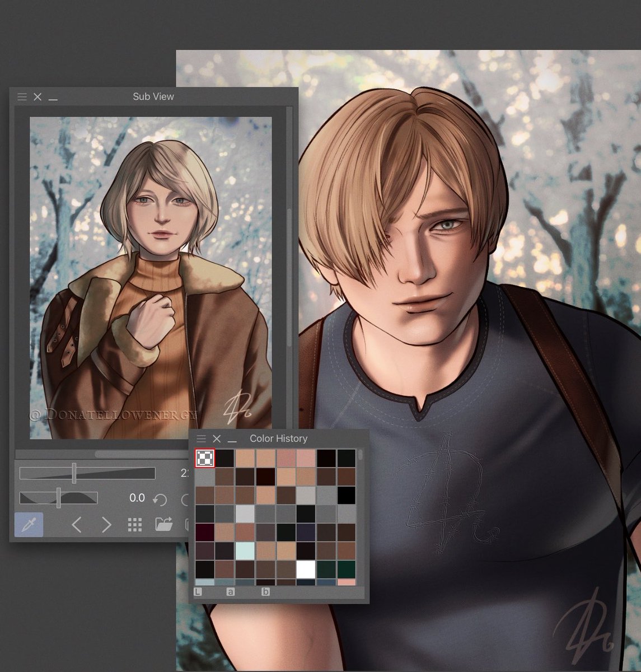Show previous image in Sub View
Screen dimensions: 641x672
77,525
